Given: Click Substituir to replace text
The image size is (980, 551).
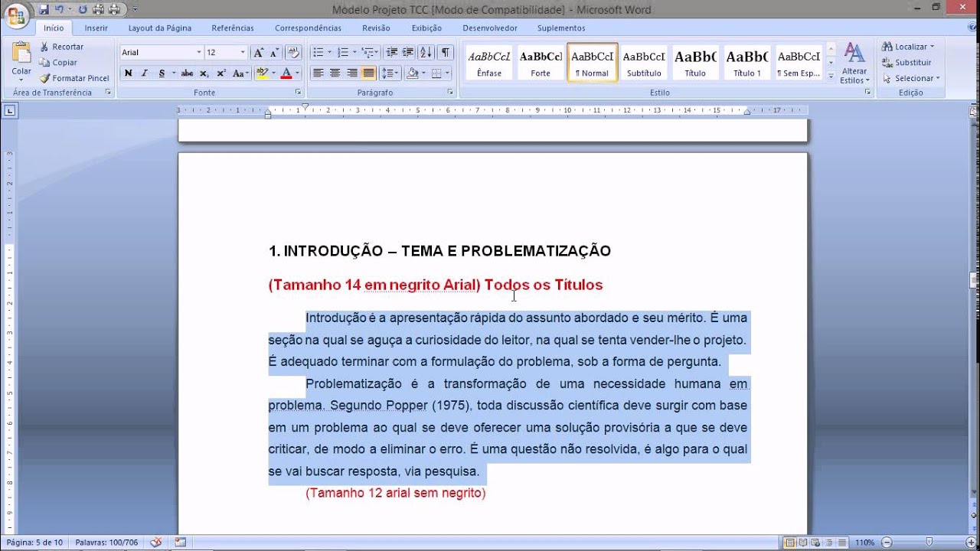Looking at the screenshot, I should coord(906,63).
